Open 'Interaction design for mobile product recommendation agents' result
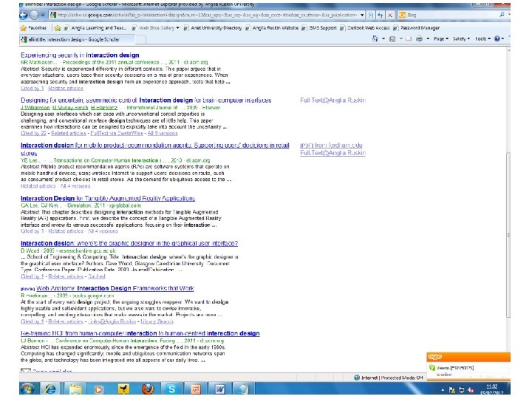 tap(154, 146)
